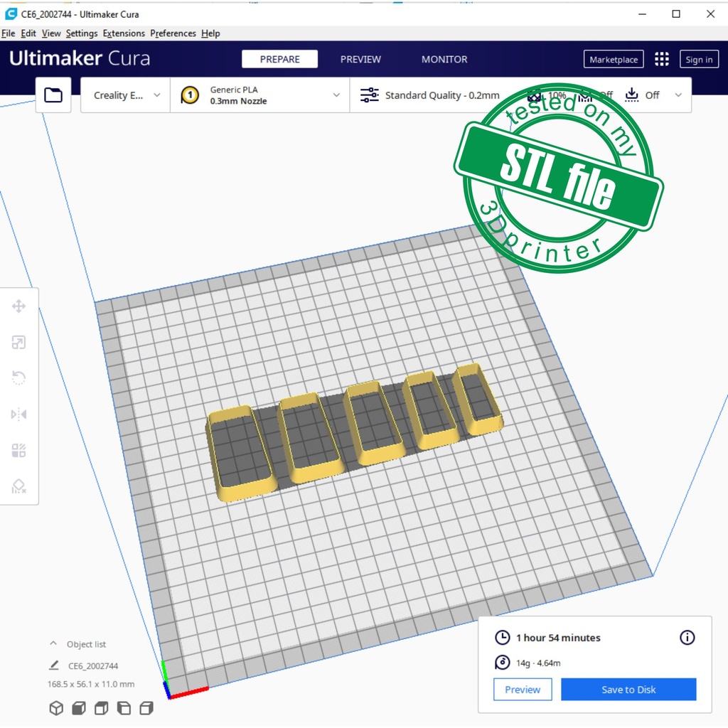Screen dimensions: 728x728
Task: Expand the Generic PLA material dropdown
Action: tap(260, 95)
